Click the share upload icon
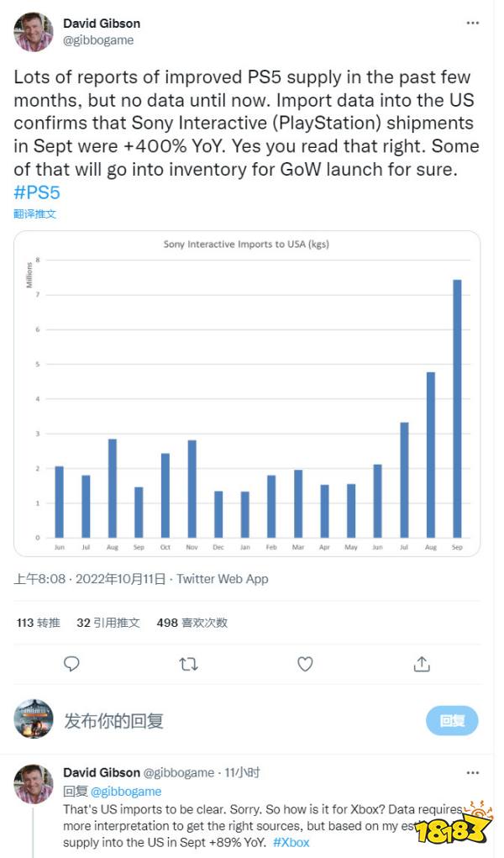Viewport: 504px width, 858px height. (421, 664)
